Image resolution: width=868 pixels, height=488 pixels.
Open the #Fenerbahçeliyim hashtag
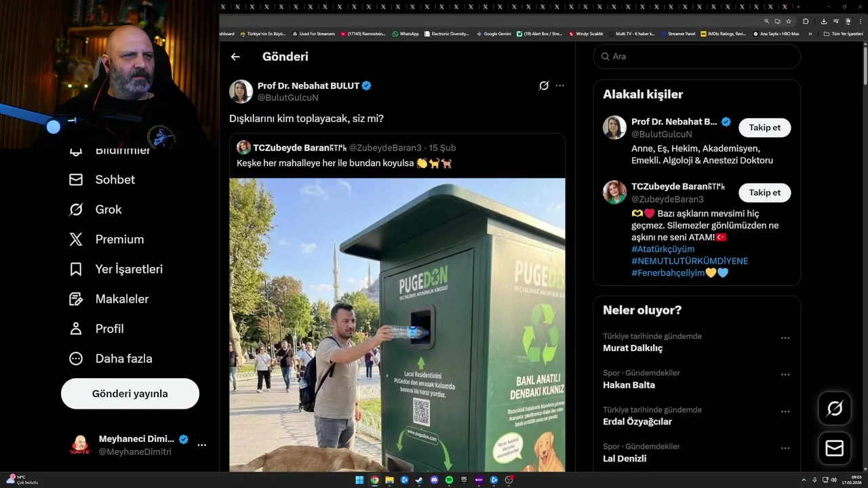[x=668, y=272]
